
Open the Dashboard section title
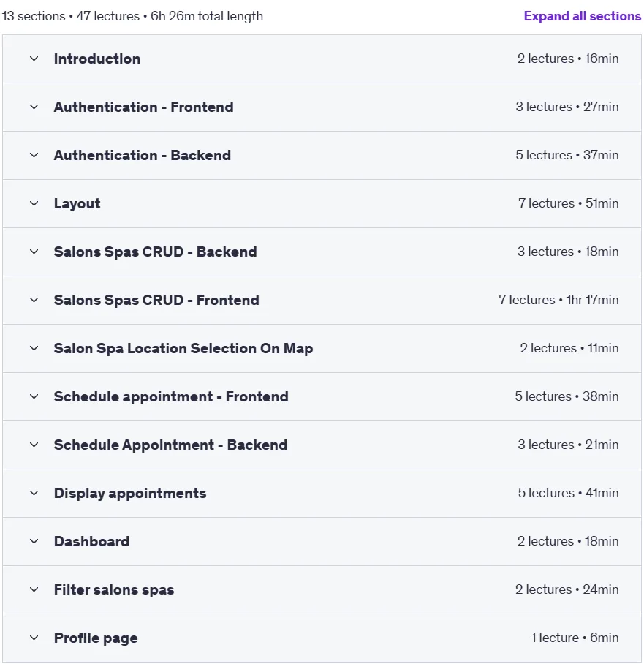tap(91, 542)
